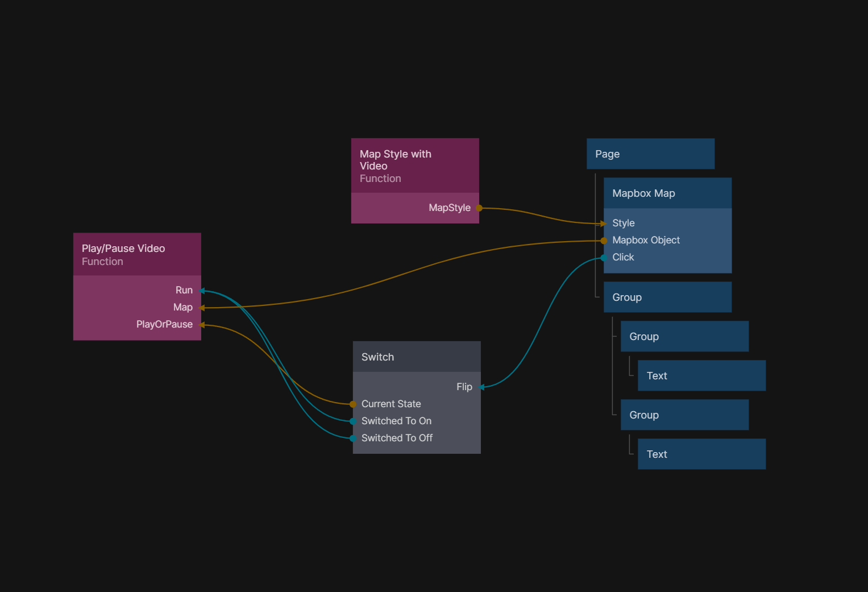Click the Switched To On port dot
868x592 pixels.
pos(353,421)
